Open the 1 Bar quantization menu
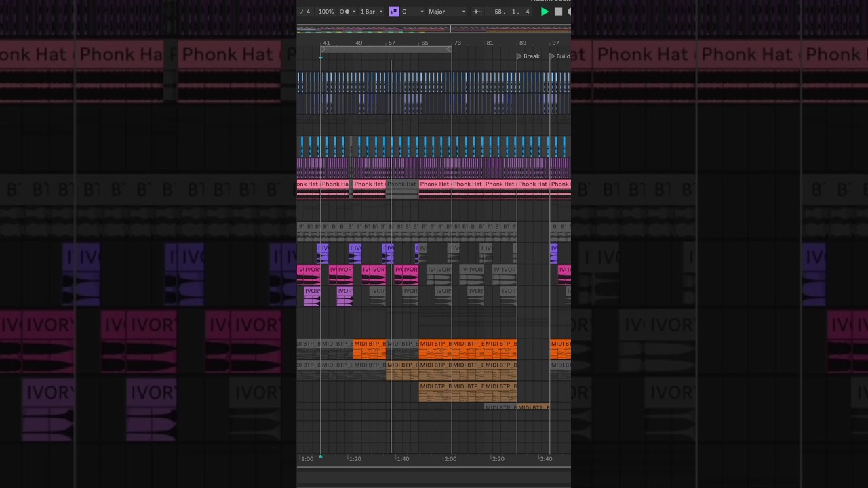 371,12
